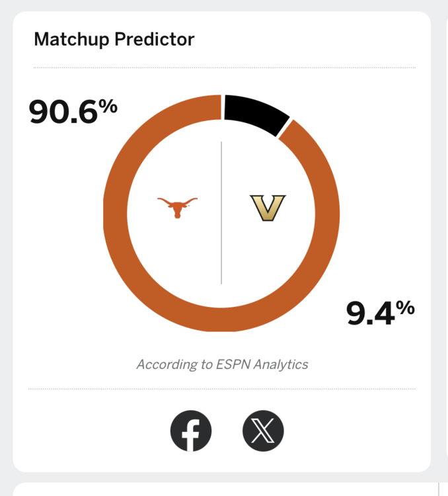
Task: Click the word Matchup in the heading
Action: (71, 40)
